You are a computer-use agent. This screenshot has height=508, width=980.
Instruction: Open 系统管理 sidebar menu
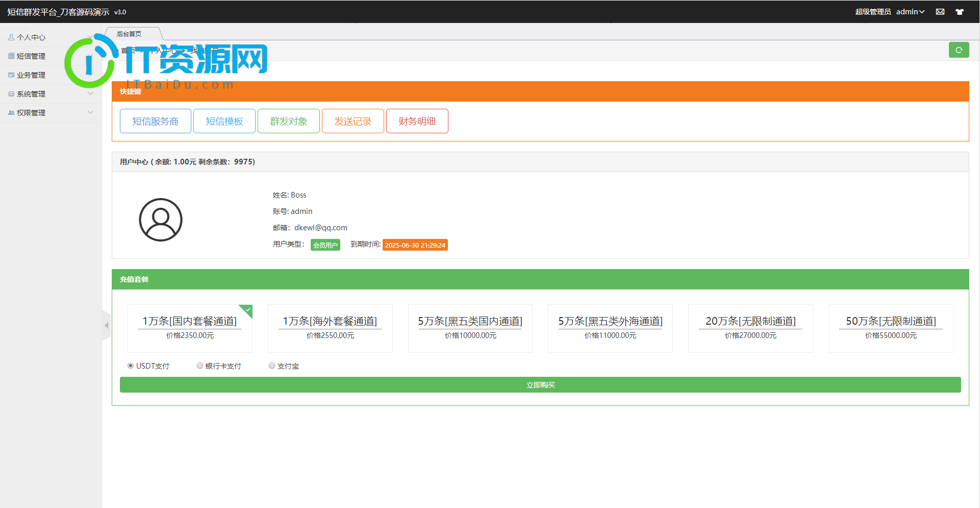coord(51,94)
